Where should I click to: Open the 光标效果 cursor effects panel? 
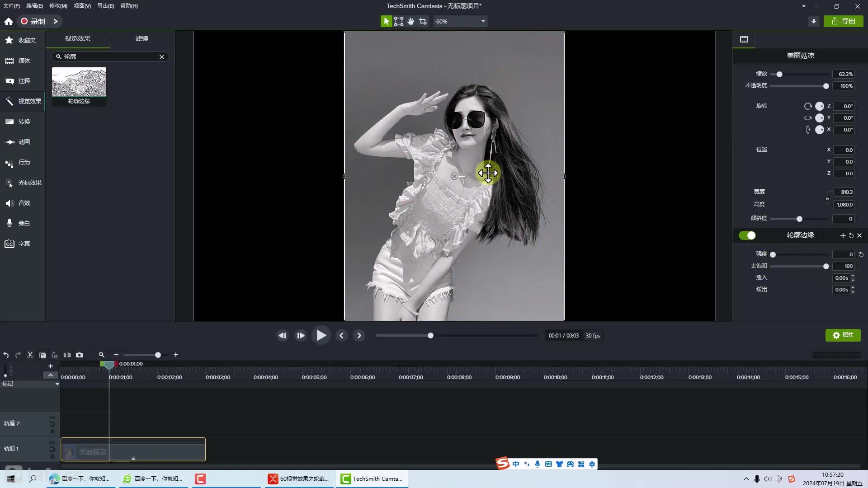tap(22, 183)
